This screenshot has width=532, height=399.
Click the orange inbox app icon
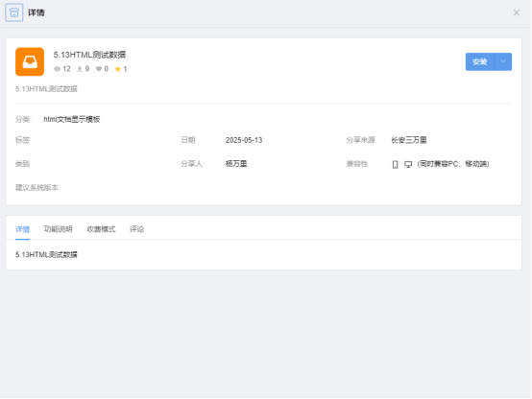[30, 61]
